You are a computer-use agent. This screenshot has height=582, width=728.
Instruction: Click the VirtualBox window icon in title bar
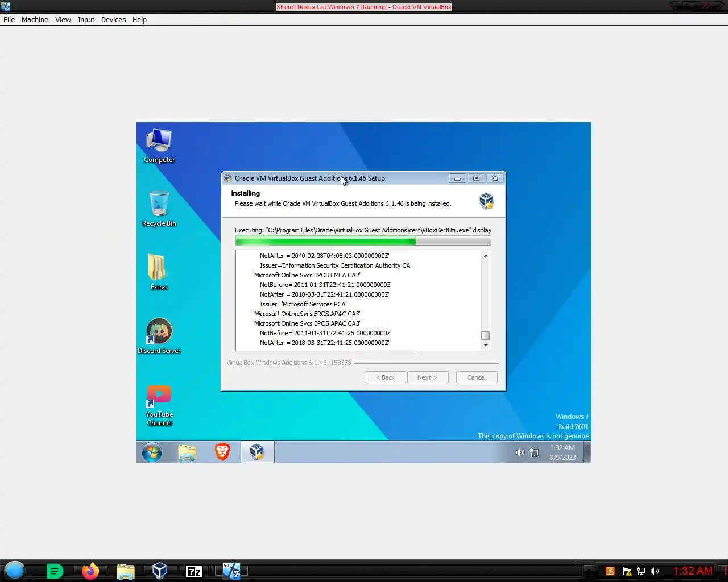coord(6,6)
